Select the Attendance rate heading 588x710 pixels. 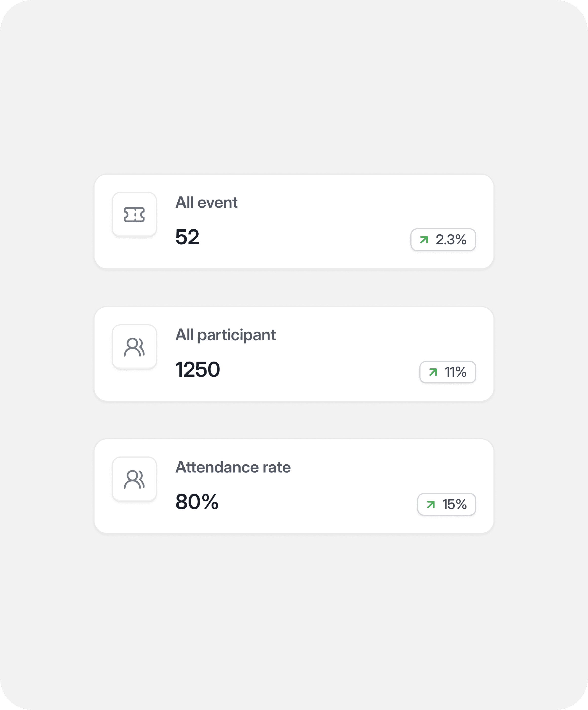pos(233,467)
